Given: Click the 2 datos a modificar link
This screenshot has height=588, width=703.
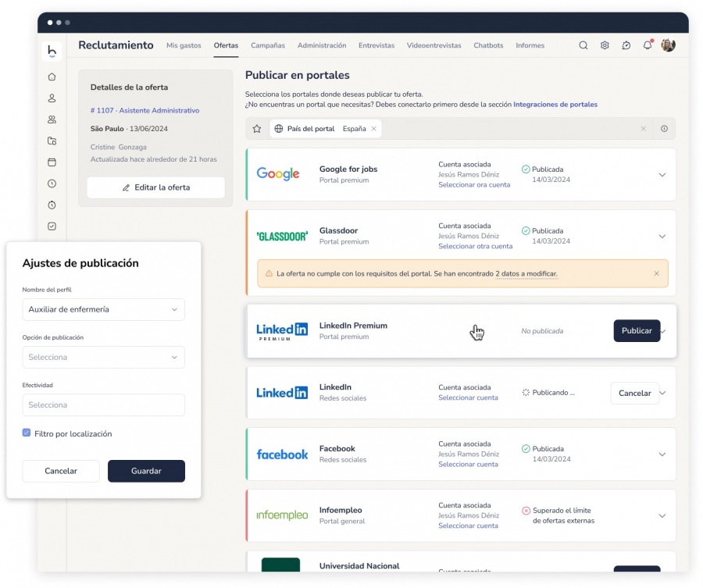Looking at the screenshot, I should [526, 274].
